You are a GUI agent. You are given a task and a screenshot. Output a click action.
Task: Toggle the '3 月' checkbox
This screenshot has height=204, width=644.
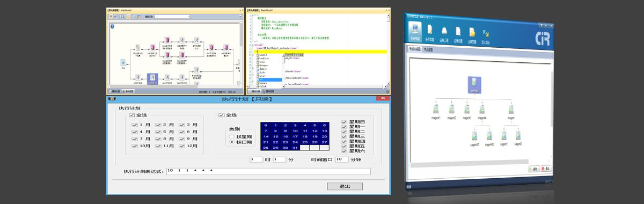pyautogui.click(x=181, y=125)
